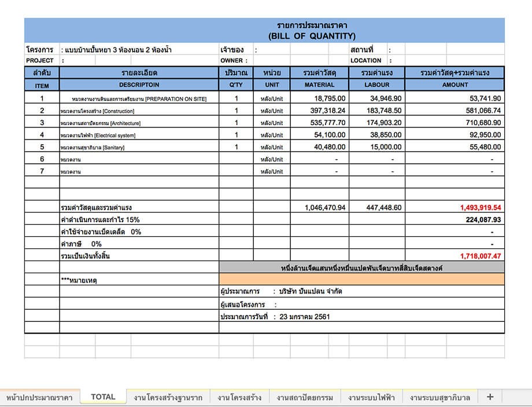Open the งานสถาปัตยกรรม sheet tab
Viewport: 532px width, 407px height.
[x=304, y=398]
